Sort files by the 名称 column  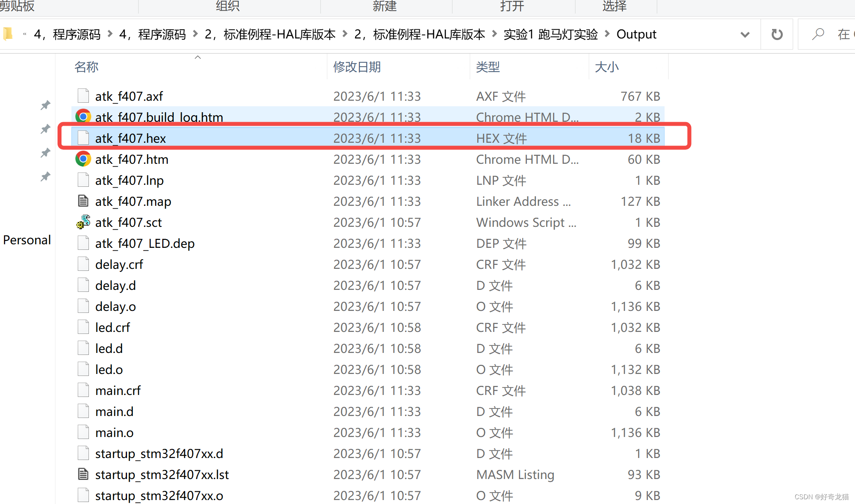86,67
